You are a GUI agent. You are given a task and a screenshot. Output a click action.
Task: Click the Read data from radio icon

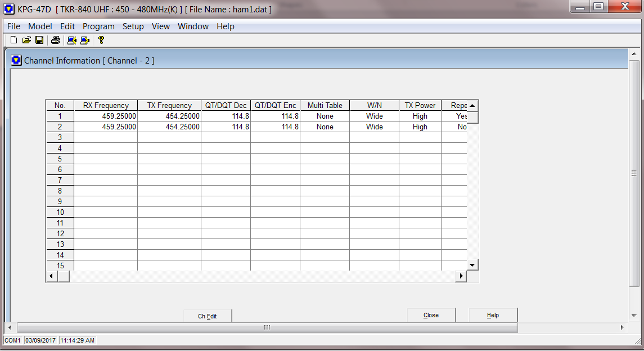(71, 40)
